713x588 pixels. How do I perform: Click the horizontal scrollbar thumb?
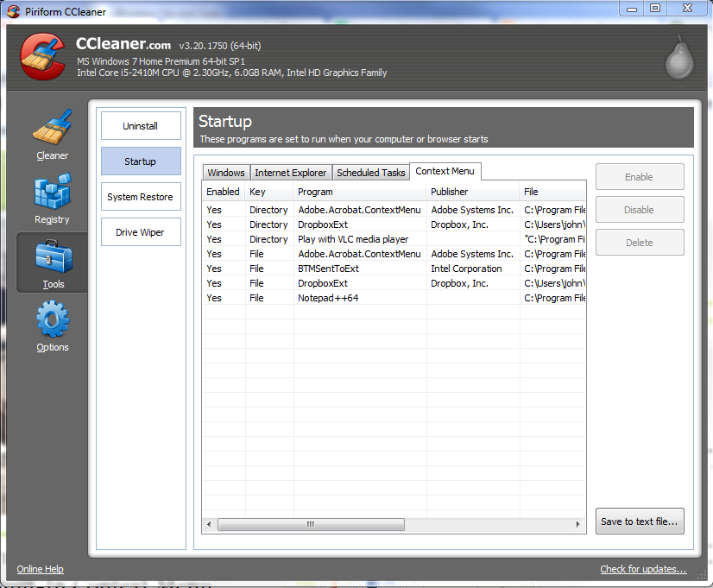[x=311, y=524]
